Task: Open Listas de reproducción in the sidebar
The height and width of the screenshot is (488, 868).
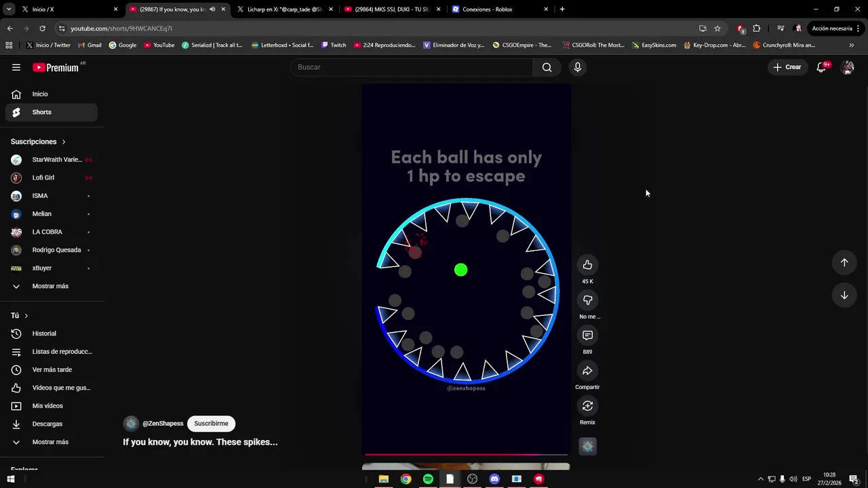Action: 52,352
